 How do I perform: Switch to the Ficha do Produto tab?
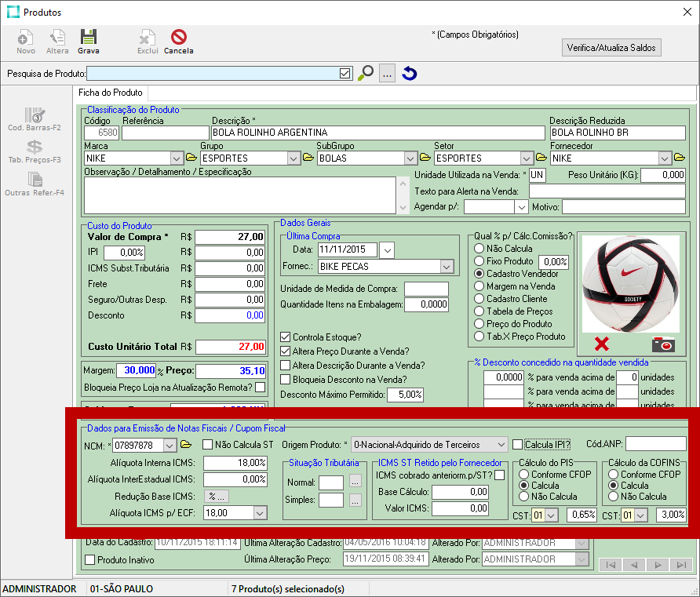[110, 93]
